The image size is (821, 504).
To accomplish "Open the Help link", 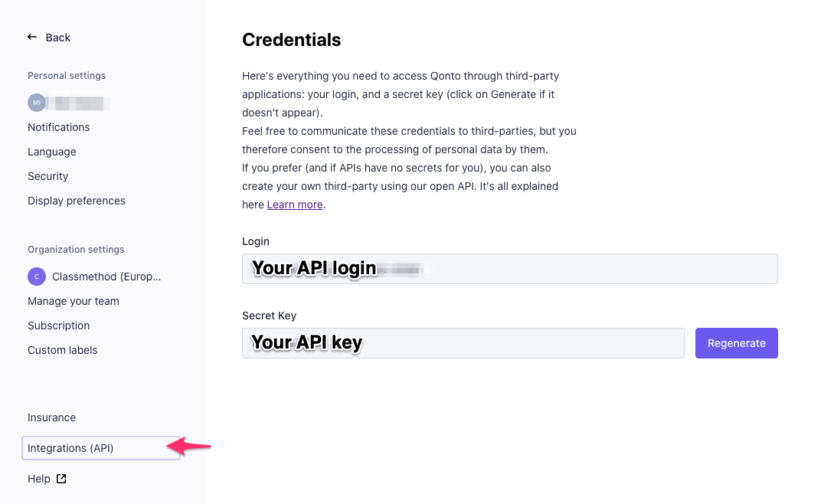I will coord(39,479).
